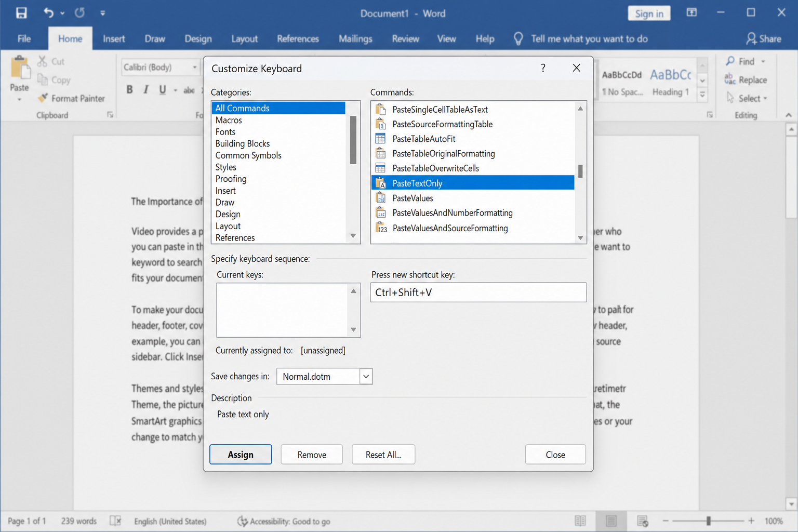Click the proofing spell check icon
798x532 pixels.
(x=115, y=521)
